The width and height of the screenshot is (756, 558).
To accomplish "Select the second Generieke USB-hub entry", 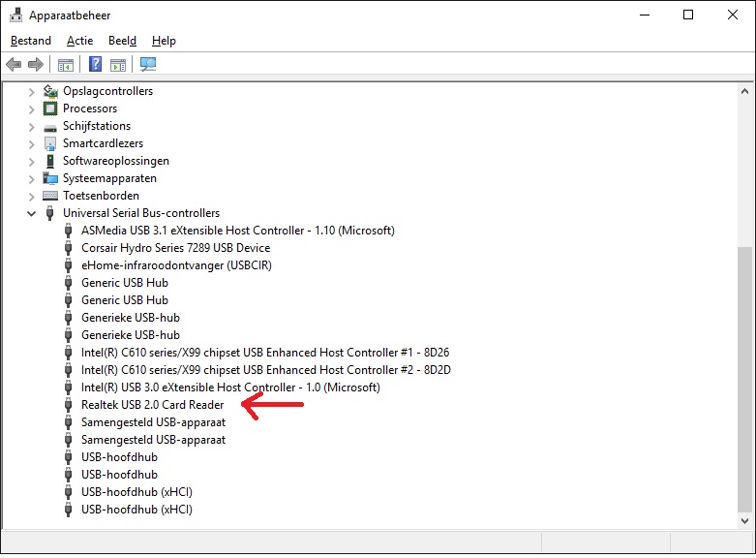I will (130, 335).
